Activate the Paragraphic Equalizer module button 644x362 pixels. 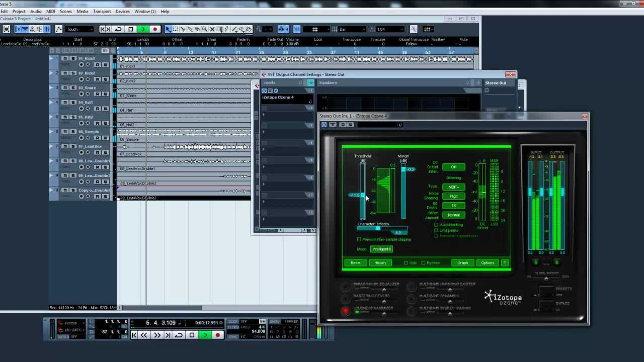345,287
